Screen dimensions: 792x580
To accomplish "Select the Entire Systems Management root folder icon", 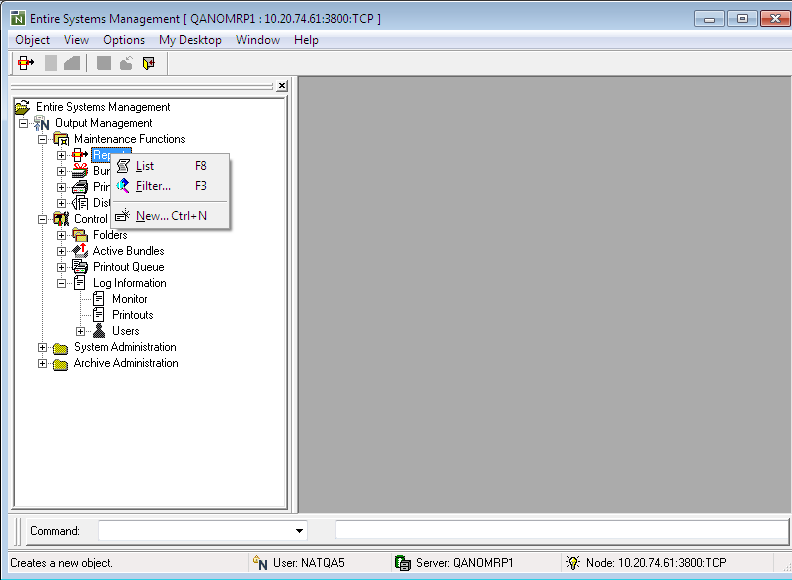I will (x=23, y=107).
